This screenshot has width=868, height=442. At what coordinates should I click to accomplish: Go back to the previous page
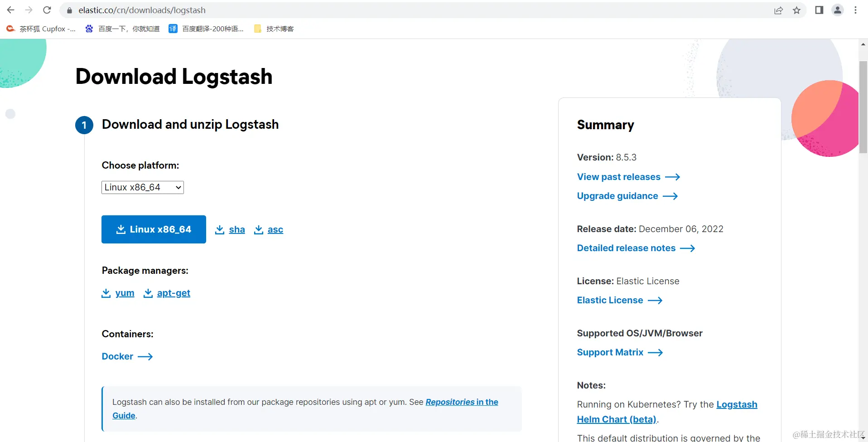coord(11,10)
